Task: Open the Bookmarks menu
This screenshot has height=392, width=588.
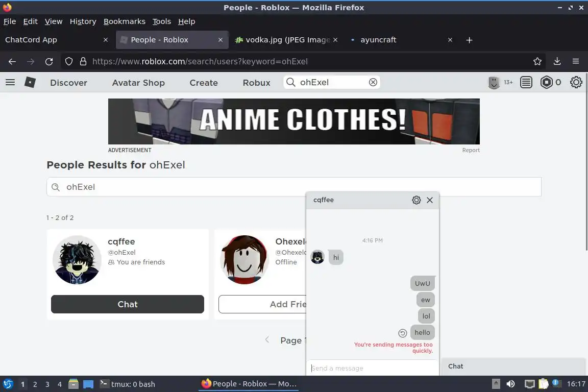Action: [x=124, y=21]
